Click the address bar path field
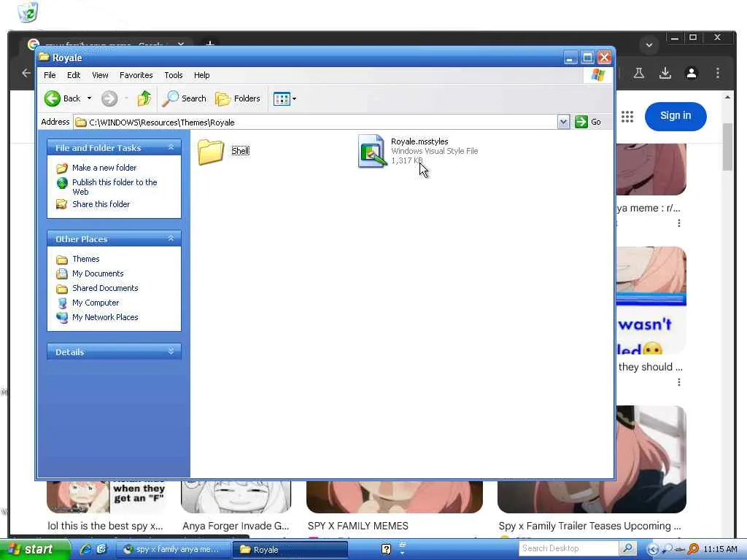Screen dimensions: 747x560 pos(316,122)
